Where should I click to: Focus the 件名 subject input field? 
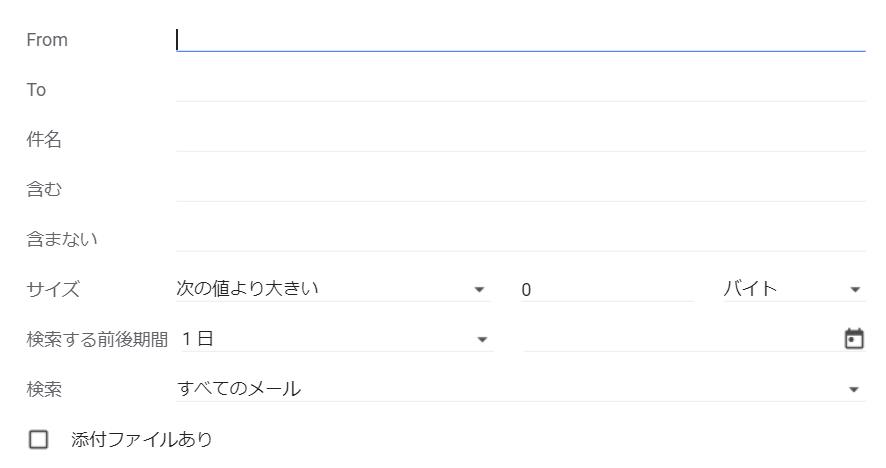pyautogui.click(x=520, y=139)
